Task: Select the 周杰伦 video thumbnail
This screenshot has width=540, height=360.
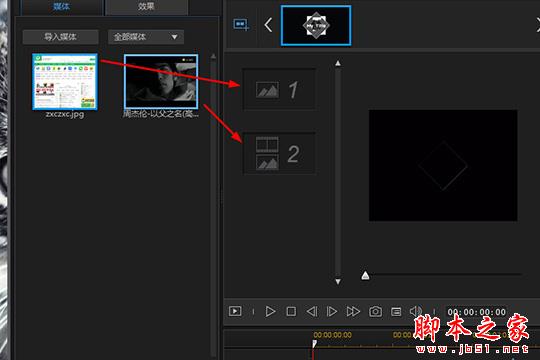Action: 161,81
